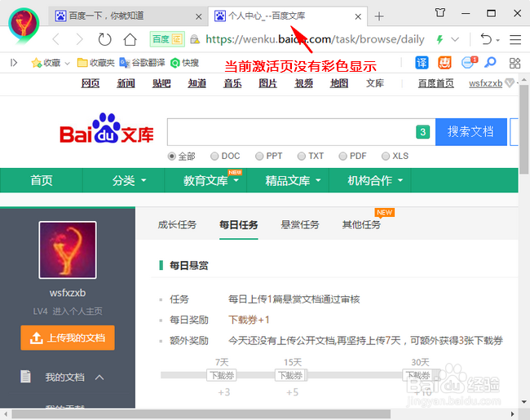Open the browser hamburger menu

pyautogui.click(x=515, y=40)
